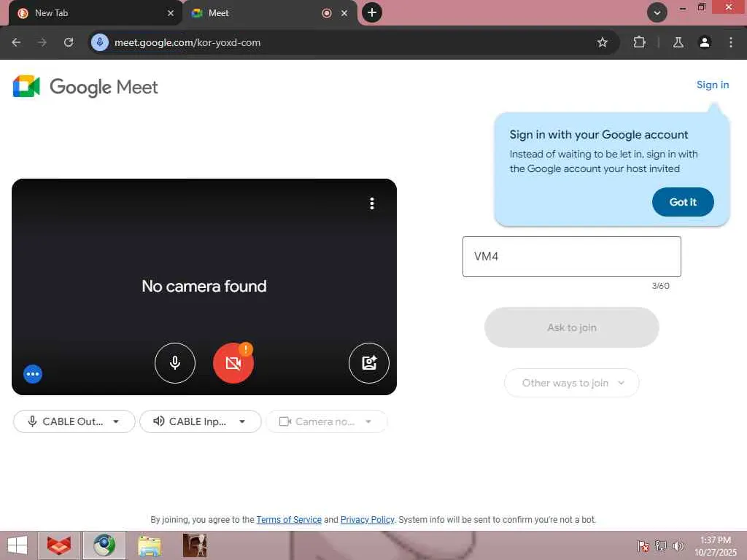Viewport: 747px width, 560px height.
Task: Reload the Meet page
Action: 69,42
